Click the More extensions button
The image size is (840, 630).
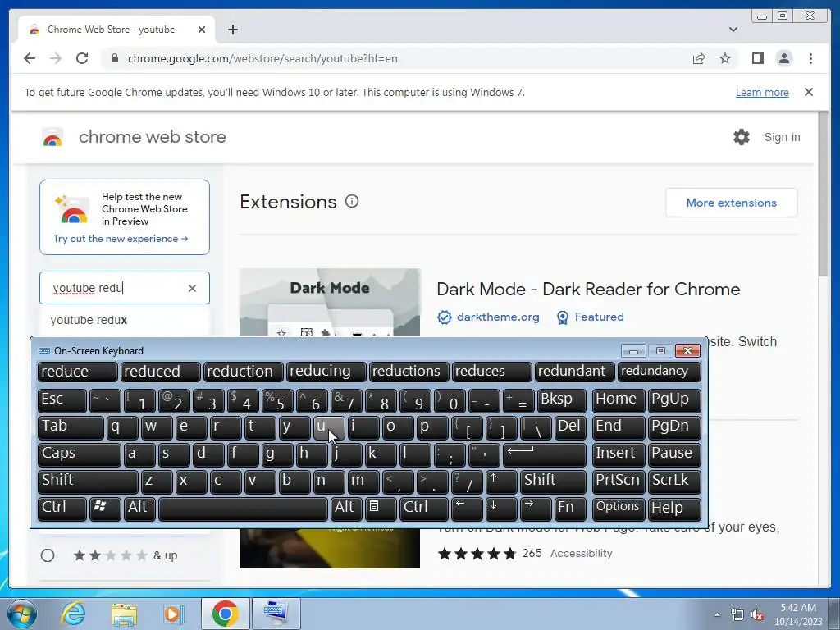tap(731, 203)
